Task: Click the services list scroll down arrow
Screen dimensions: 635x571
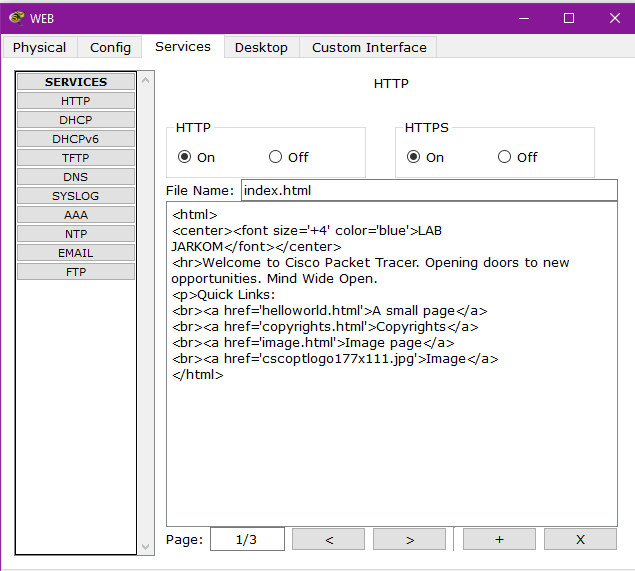Action: coord(146,547)
